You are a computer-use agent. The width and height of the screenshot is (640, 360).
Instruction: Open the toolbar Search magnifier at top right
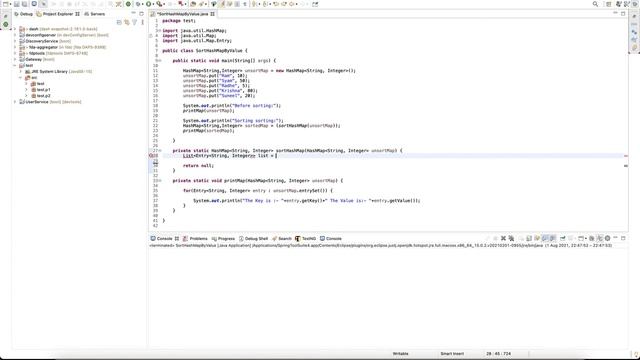pyautogui.click(x=595, y=4)
